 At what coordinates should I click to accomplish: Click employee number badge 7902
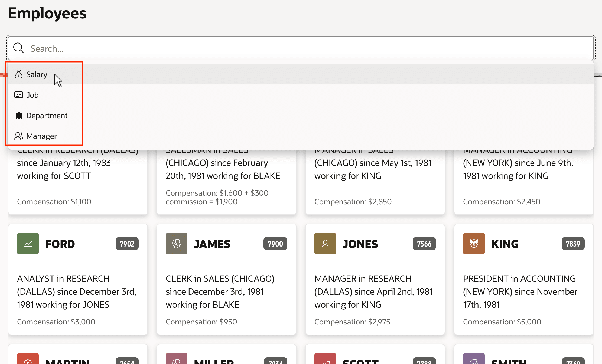(x=127, y=244)
